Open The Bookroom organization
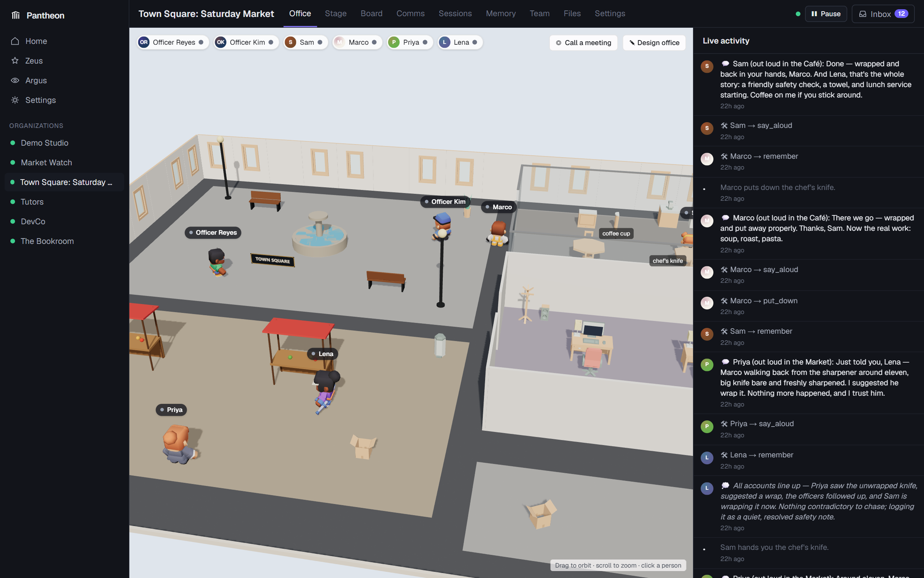924x578 pixels. coord(65,241)
